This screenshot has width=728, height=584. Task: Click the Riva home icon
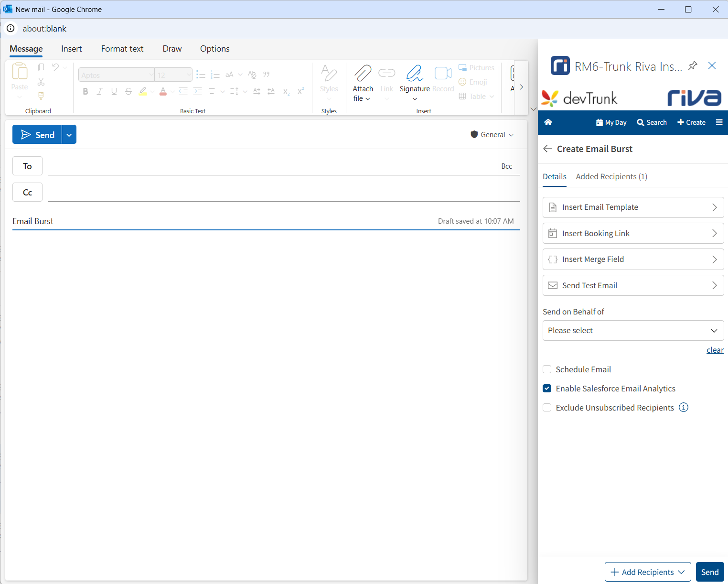tap(548, 122)
